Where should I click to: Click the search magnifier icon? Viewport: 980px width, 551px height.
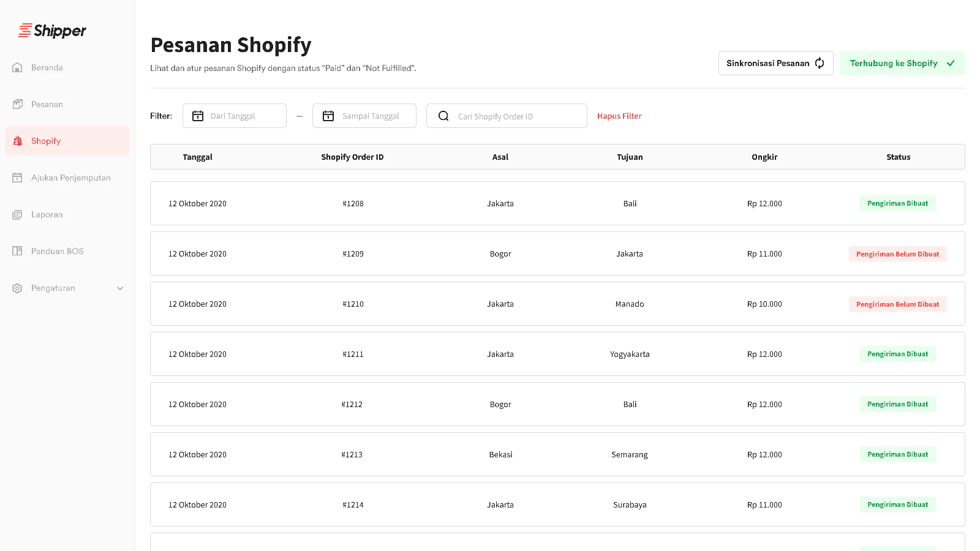coord(443,116)
